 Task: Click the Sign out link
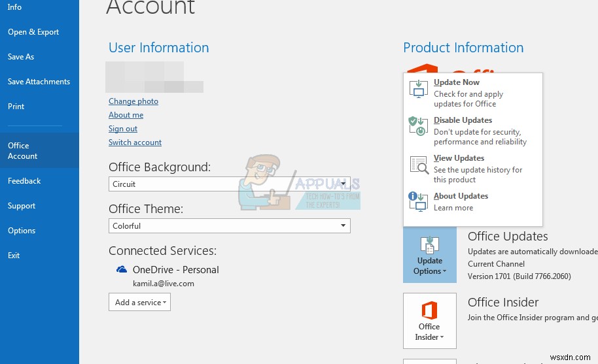(x=123, y=129)
